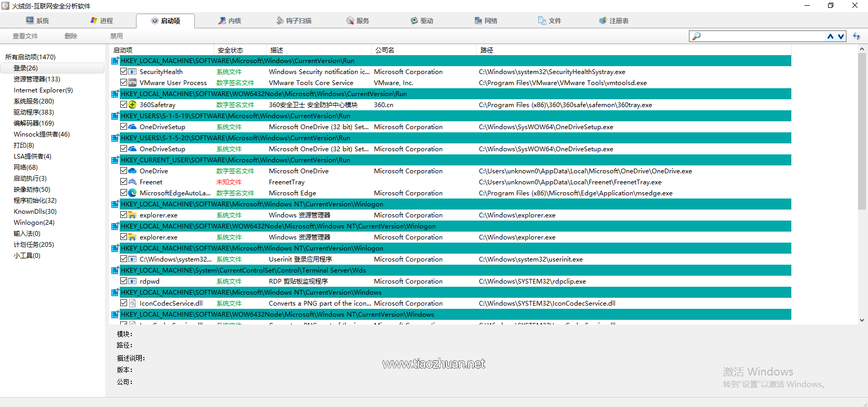Image resolution: width=868 pixels, height=407 pixels.
Task: Select 系统服务(280) category
Action: point(34,101)
